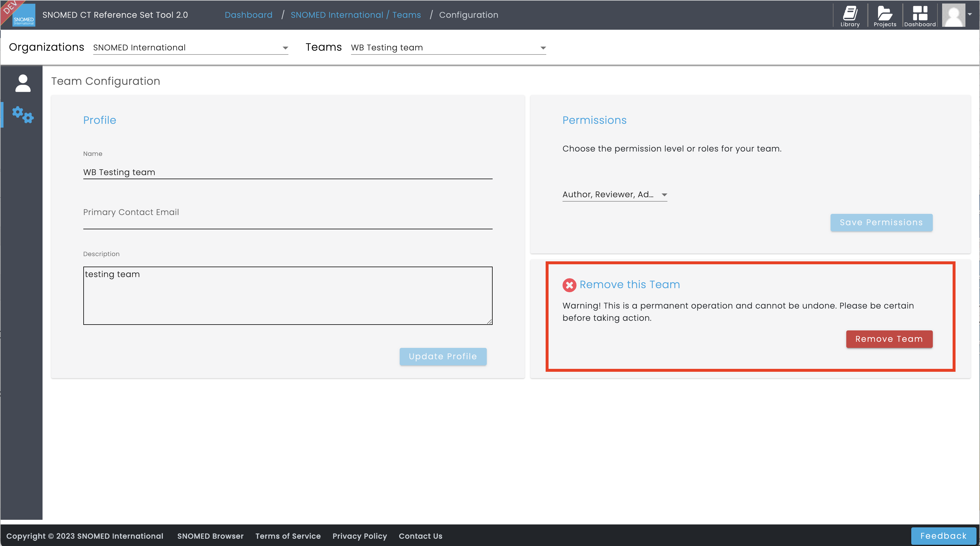Click the Permissions section heading
The width and height of the screenshot is (980, 546).
[x=595, y=120]
